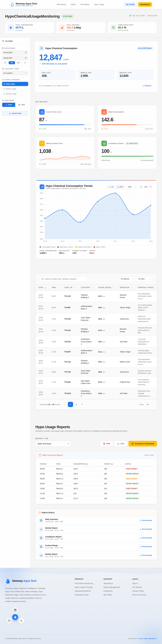Viewport: 162px width, 644px height.
Task: Switch the trends chart to Bar
Action: [120, 187]
